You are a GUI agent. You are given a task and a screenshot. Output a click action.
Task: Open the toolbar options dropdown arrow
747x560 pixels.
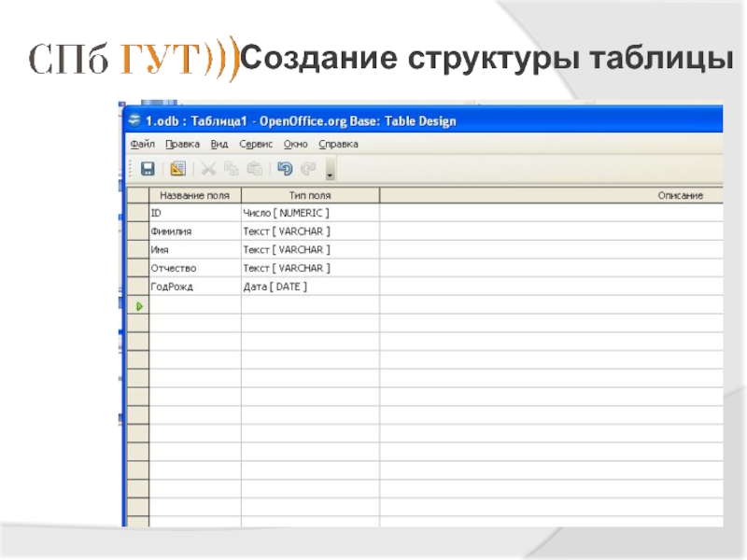[330, 170]
